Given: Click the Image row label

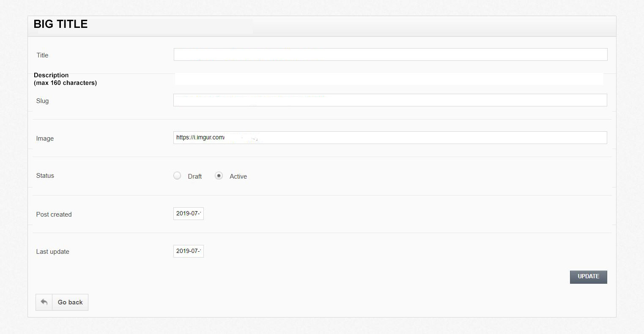Looking at the screenshot, I should (x=44, y=138).
